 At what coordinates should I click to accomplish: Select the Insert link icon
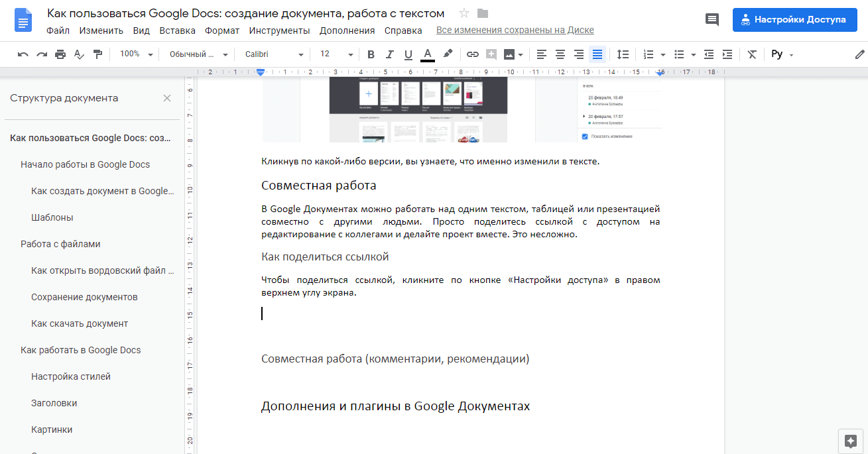point(473,54)
